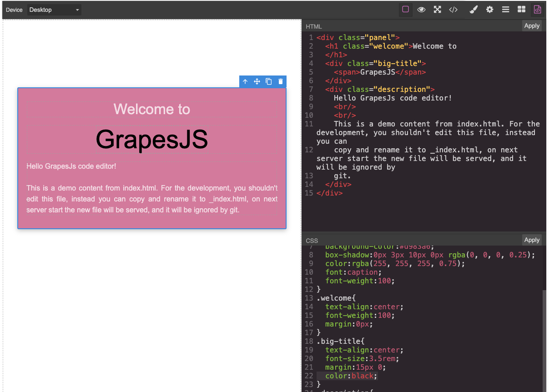The width and height of the screenshot is (549, 392).
Task: Click the '.welcome{' CSS selector line
Action: pos(337,298)
